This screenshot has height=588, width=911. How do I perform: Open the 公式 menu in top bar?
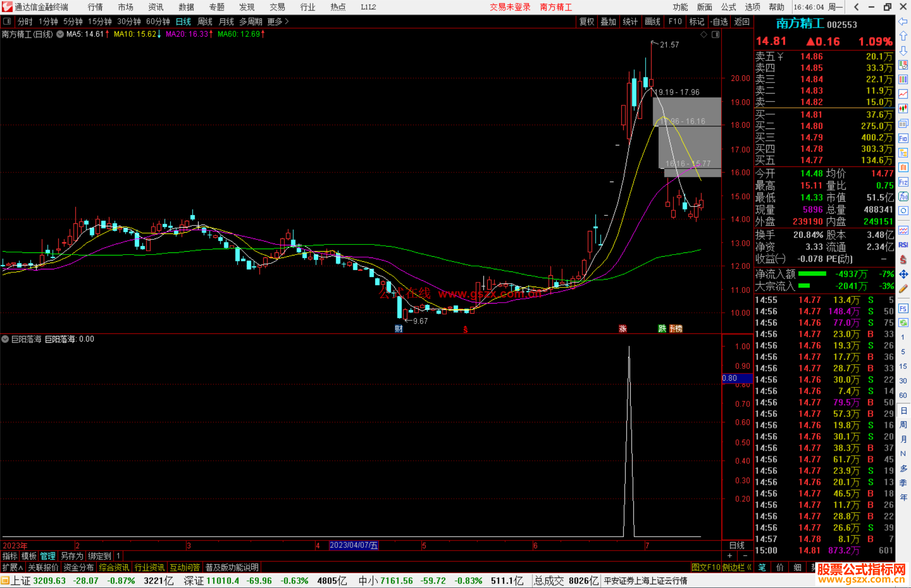(x=728, y=7)
